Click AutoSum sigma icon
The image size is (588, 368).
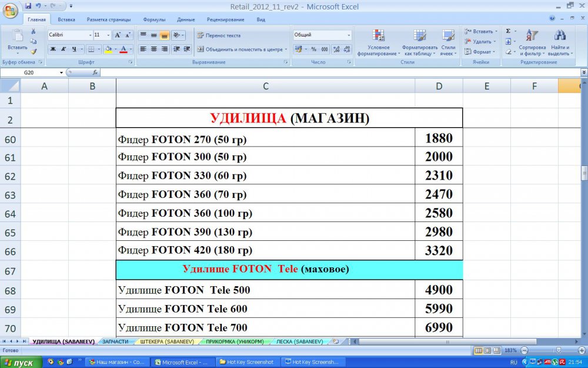508,31
